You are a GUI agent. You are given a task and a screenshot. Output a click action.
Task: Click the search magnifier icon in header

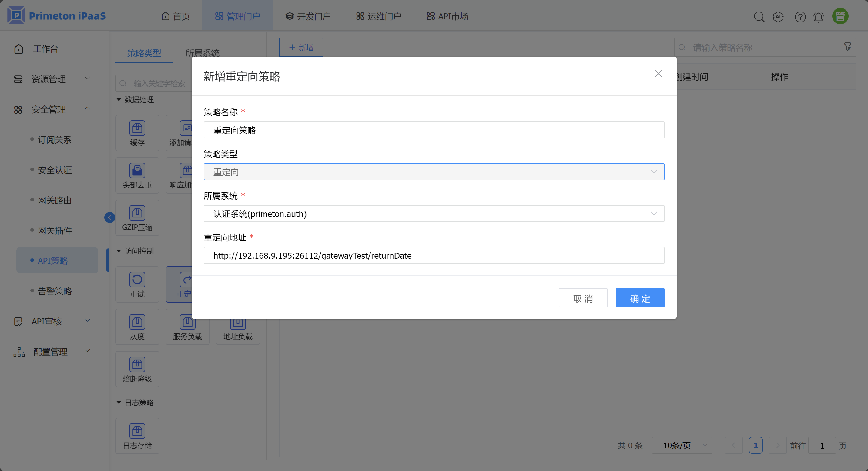[x=759, y=16]
